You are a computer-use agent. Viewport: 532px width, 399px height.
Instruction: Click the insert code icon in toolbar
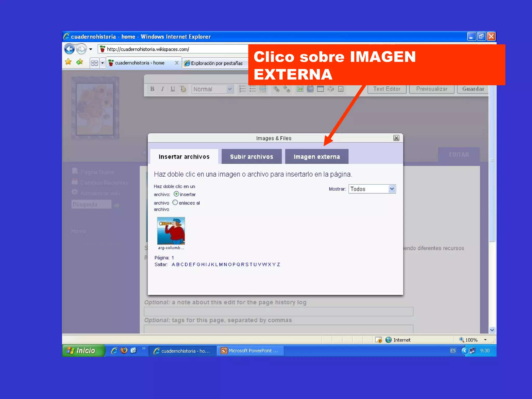tap(341, 89)
